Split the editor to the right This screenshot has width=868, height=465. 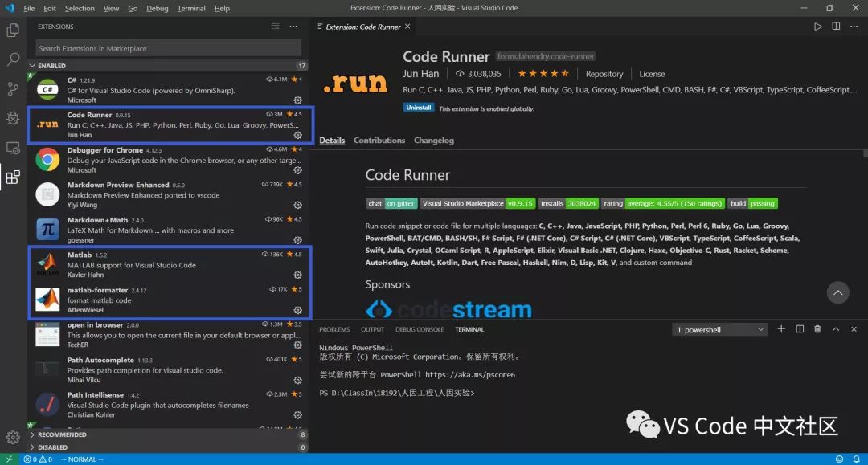836,27
